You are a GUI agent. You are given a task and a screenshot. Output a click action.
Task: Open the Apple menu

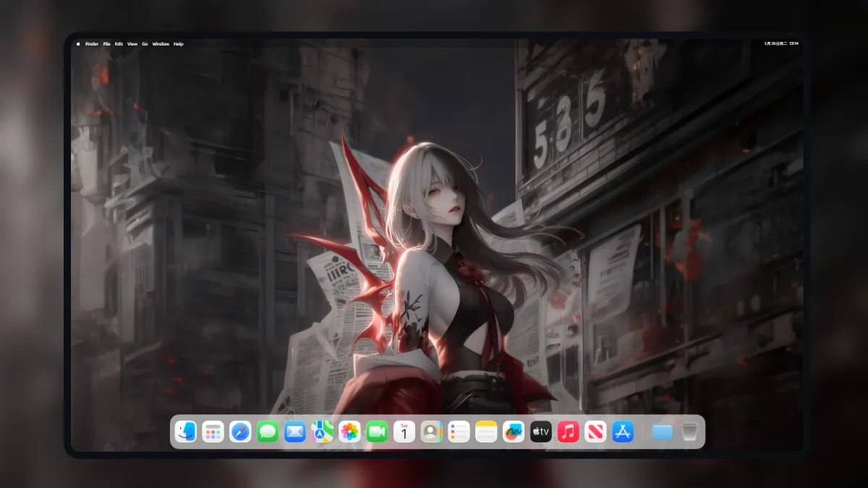(78, 44)
